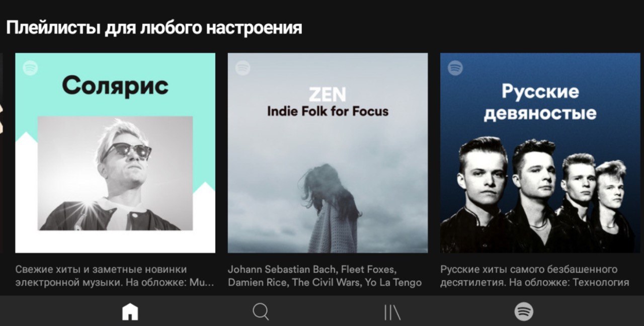Go to the Home tab icon
Viewport: 644px width, 326px height.
130,312
